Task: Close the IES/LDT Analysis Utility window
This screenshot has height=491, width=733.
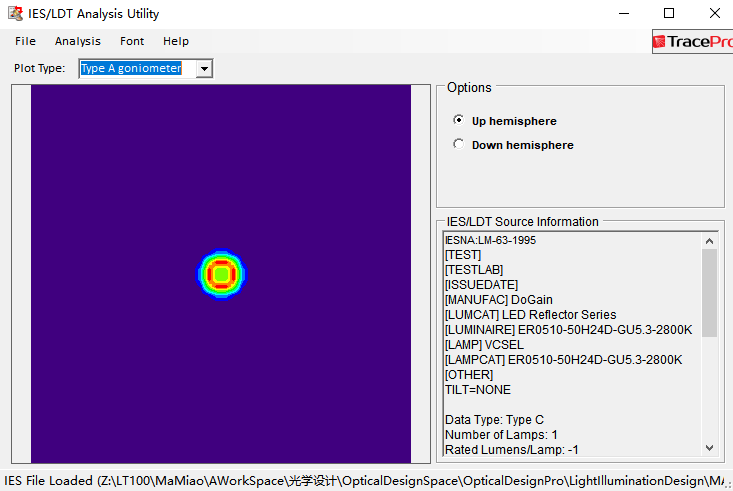Action: [715, 14]
